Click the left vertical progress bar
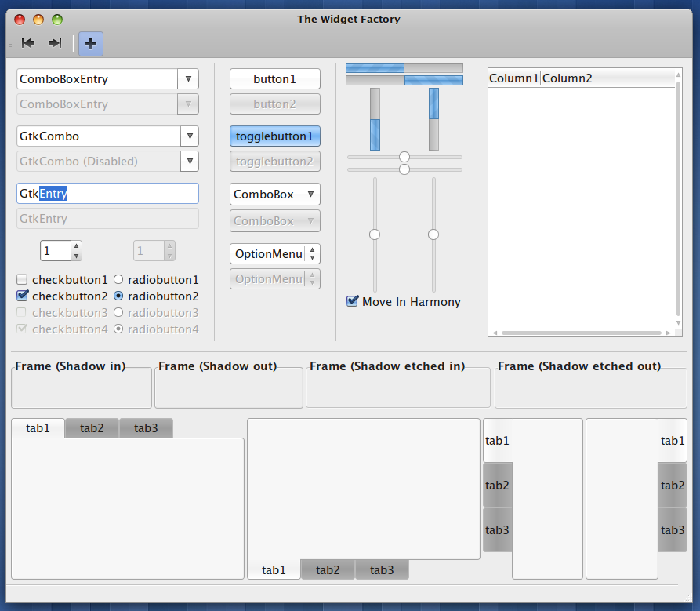This screenshot has width=700, height=611. (x=375, y=119)
